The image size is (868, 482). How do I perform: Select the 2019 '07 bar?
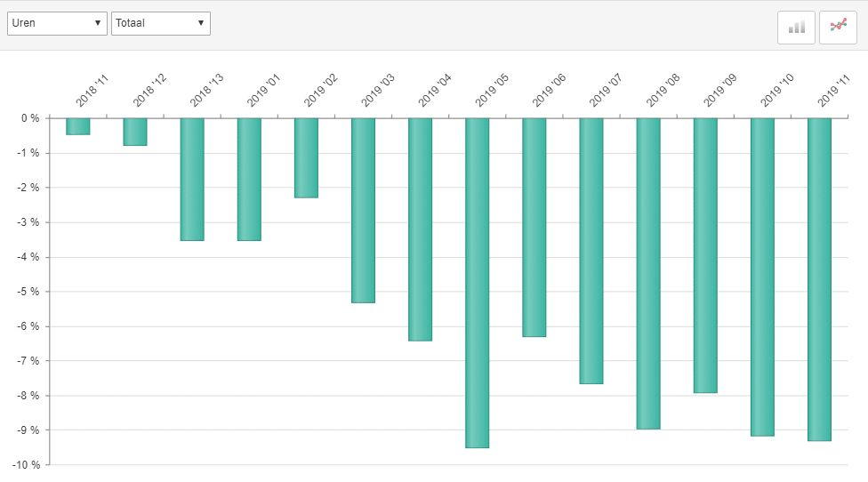[591, 250]
